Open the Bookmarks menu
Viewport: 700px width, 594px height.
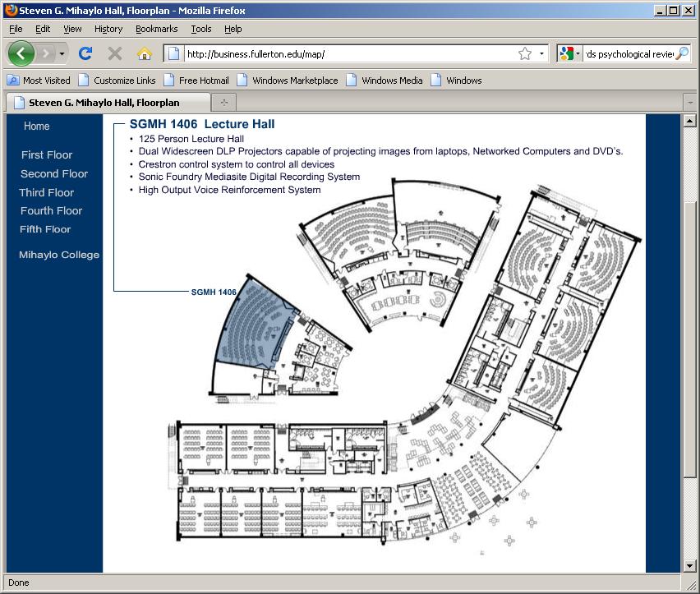point(157,29)
